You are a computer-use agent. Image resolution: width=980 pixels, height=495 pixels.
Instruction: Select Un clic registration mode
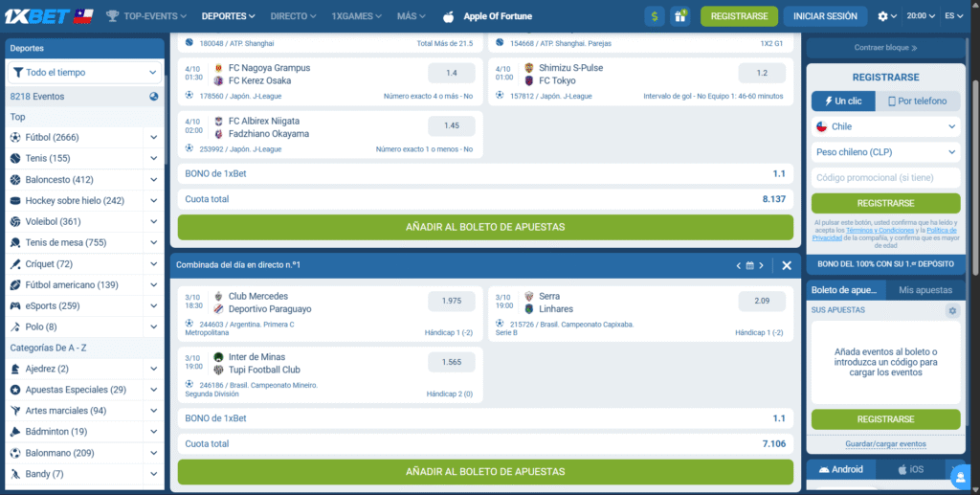[x=843, y=101]
